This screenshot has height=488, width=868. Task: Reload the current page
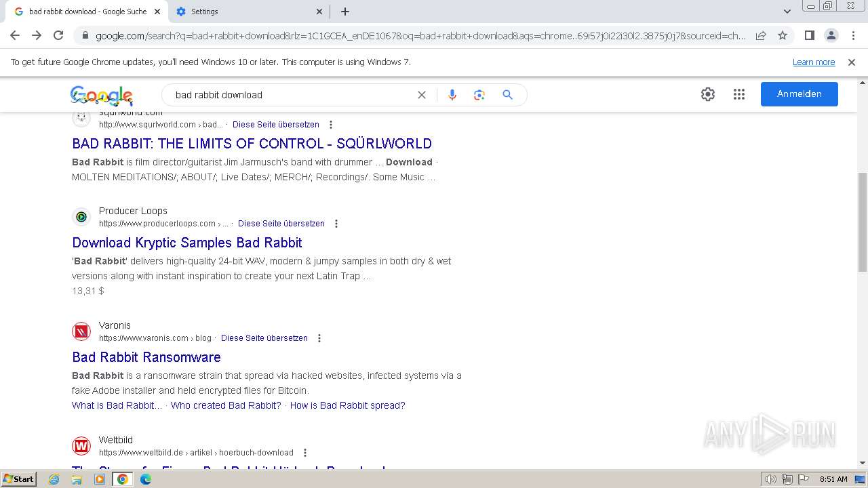point(58,35)
